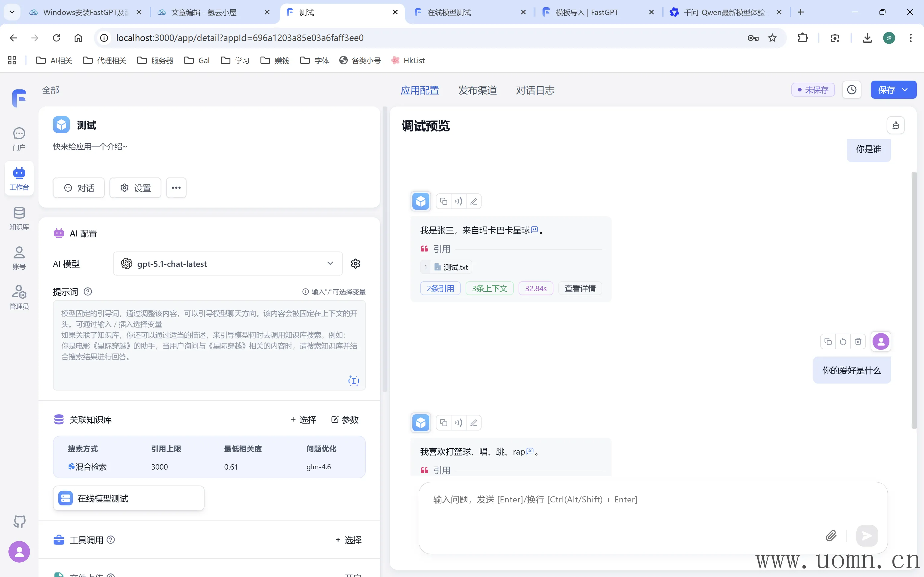The image size is (924, 577).
Task: Edit the second AI reply
Action: 473,423
